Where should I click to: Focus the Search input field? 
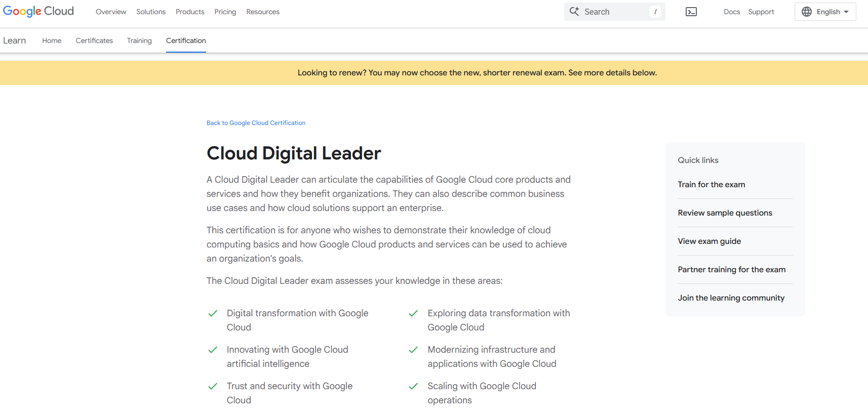(614, 12)
